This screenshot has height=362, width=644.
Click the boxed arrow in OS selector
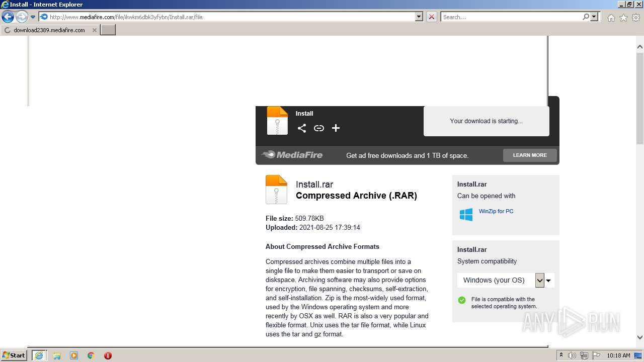coord(540,281)
